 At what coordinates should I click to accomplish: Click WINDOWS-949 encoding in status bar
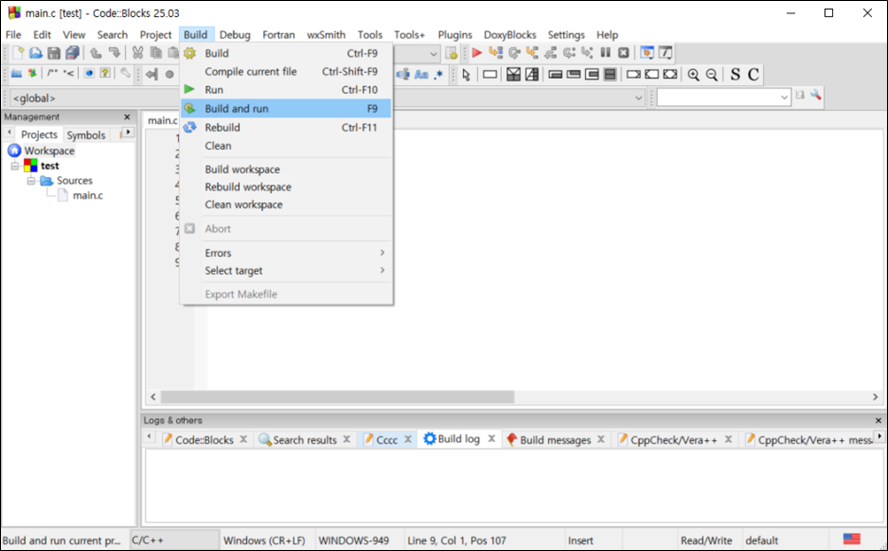[353, 540]
